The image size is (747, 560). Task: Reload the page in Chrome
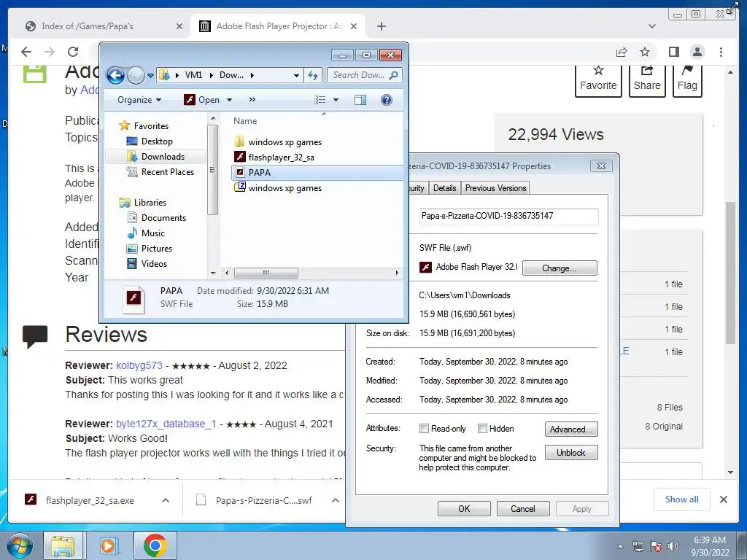73,52
